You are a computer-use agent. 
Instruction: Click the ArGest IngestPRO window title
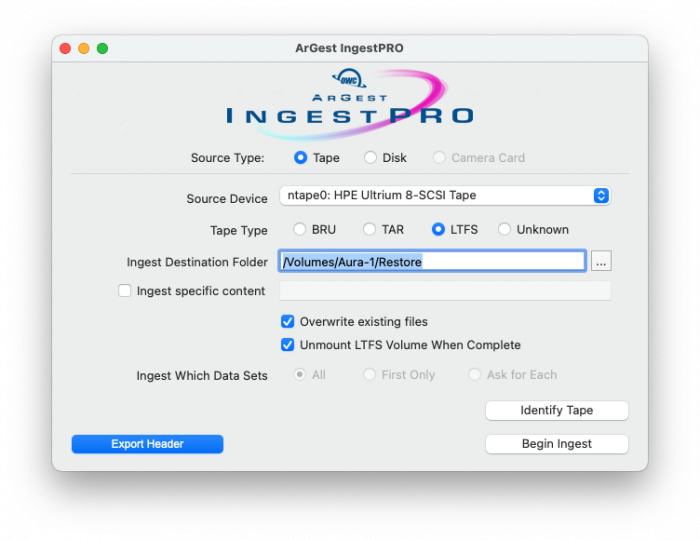coord(350,48)
